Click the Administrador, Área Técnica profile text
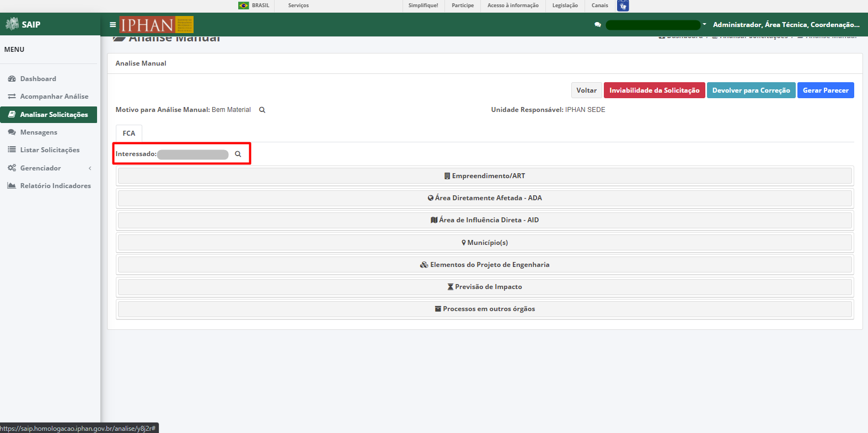This screenshot has height=433, width=868. 786,25
